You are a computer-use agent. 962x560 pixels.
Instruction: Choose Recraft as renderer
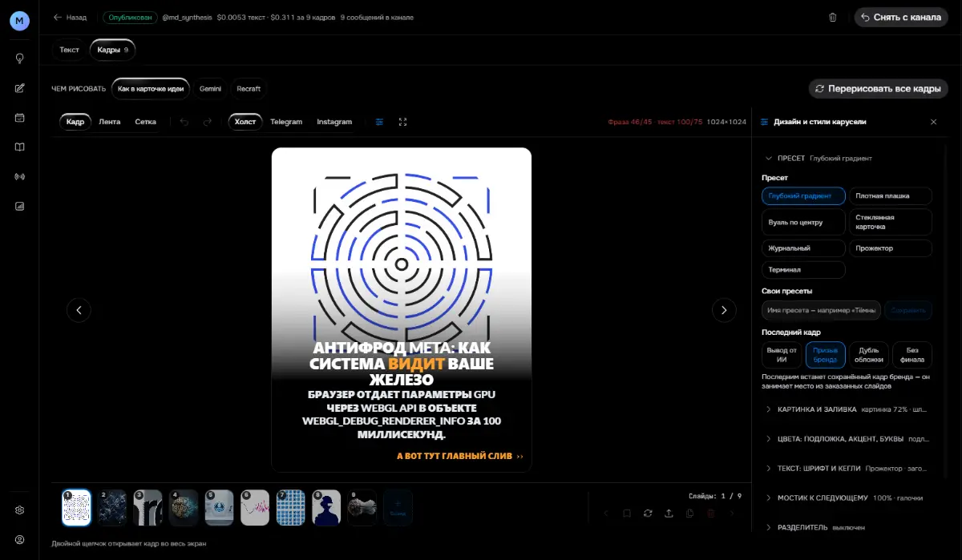point(249,89)
